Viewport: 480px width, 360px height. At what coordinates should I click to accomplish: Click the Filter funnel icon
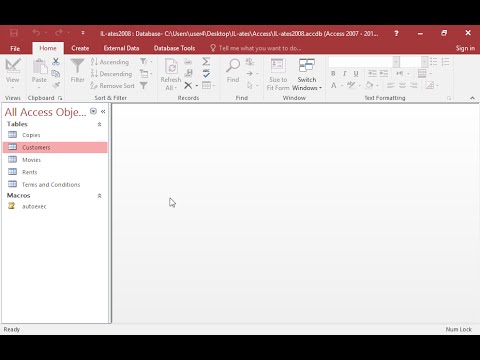(x=77, y=66)
